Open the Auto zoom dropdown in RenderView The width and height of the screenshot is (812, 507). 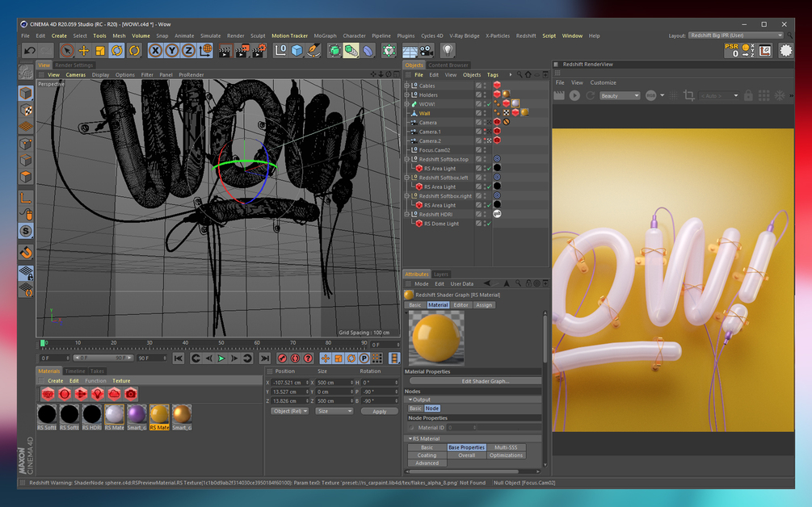(719, 96)
